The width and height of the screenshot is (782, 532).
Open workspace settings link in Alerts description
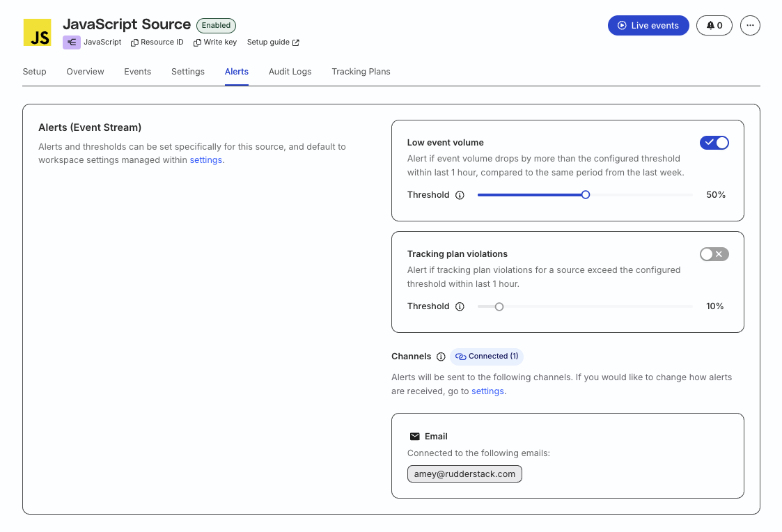pos(206,160)
